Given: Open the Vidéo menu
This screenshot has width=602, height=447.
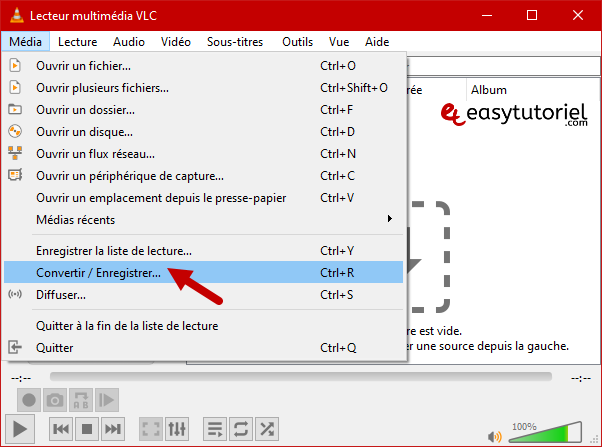Looking at the screenshot, I should click(175, 41).
